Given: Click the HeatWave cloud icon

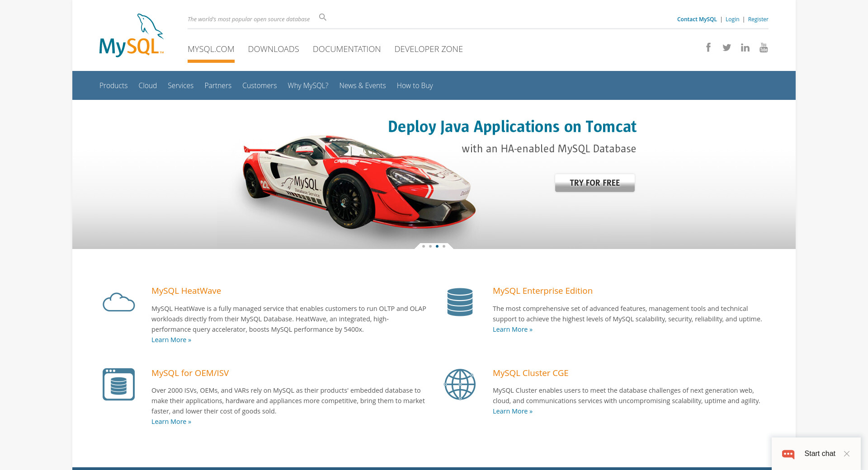Looking at the screenshot, I should coord(118,302).
